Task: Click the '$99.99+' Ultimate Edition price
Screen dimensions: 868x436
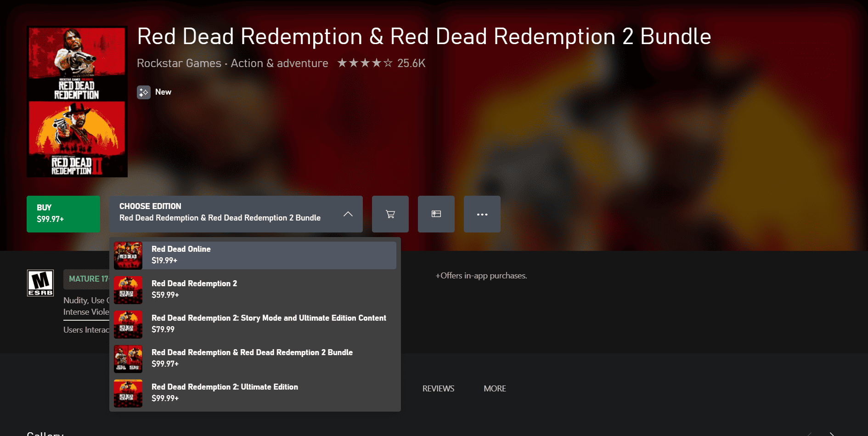Action: (x=165, y=398)
